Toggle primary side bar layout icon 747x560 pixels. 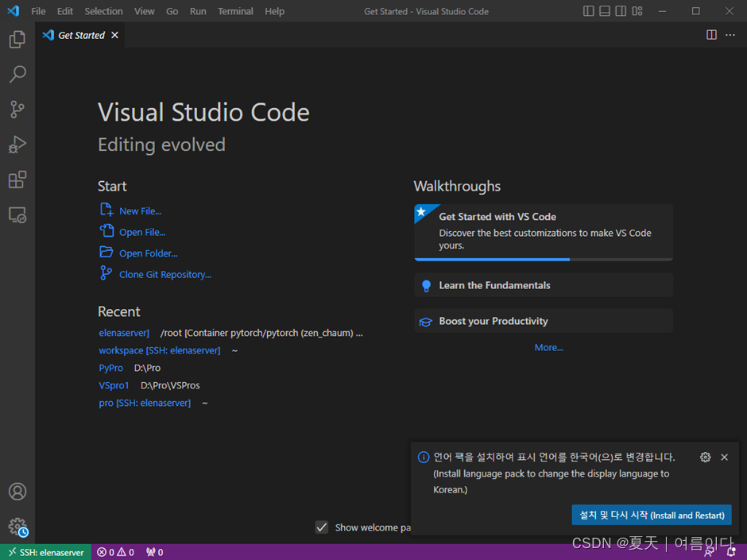point(588,11)
